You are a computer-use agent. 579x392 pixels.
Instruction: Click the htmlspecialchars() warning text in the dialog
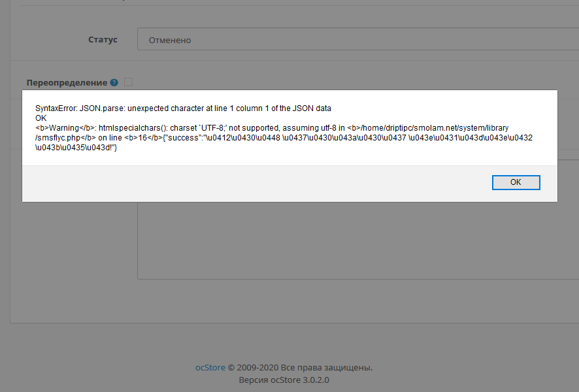point(284,138)
